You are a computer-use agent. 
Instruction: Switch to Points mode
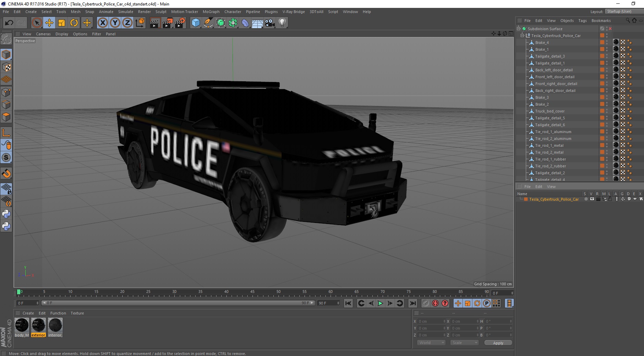(x=6, y=92)
